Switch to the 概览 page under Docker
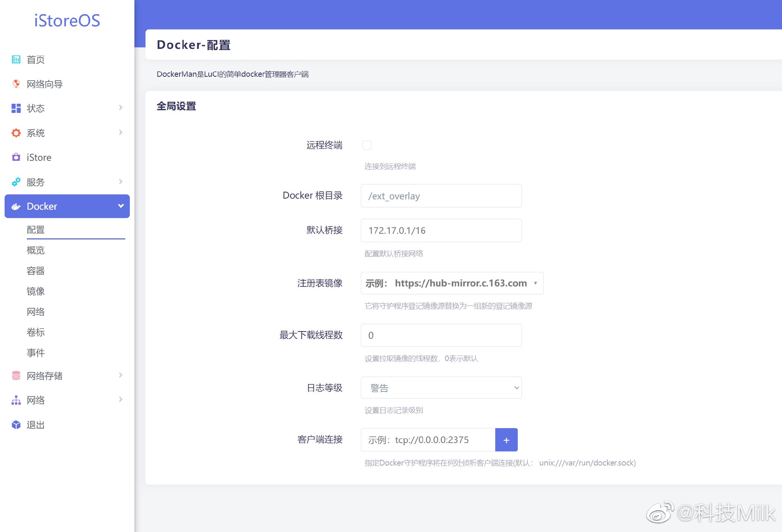 click(36, 250)
